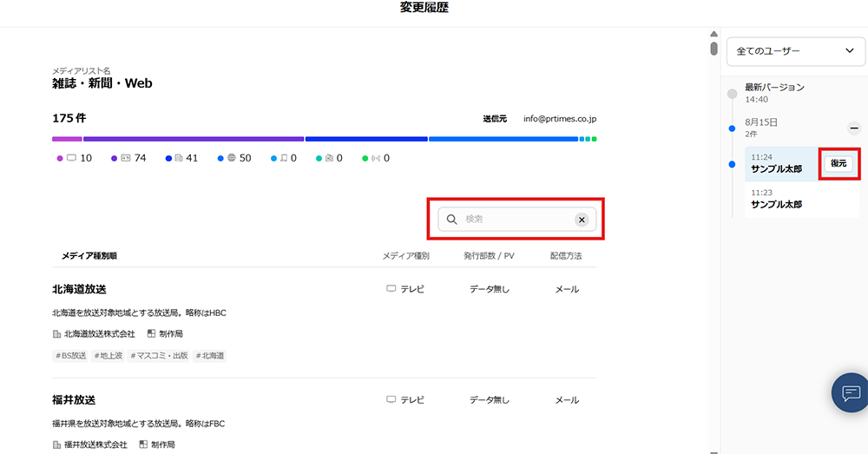The image size is (868, 454).
Task: Click the メディア種別 column header
Action: 405,256
